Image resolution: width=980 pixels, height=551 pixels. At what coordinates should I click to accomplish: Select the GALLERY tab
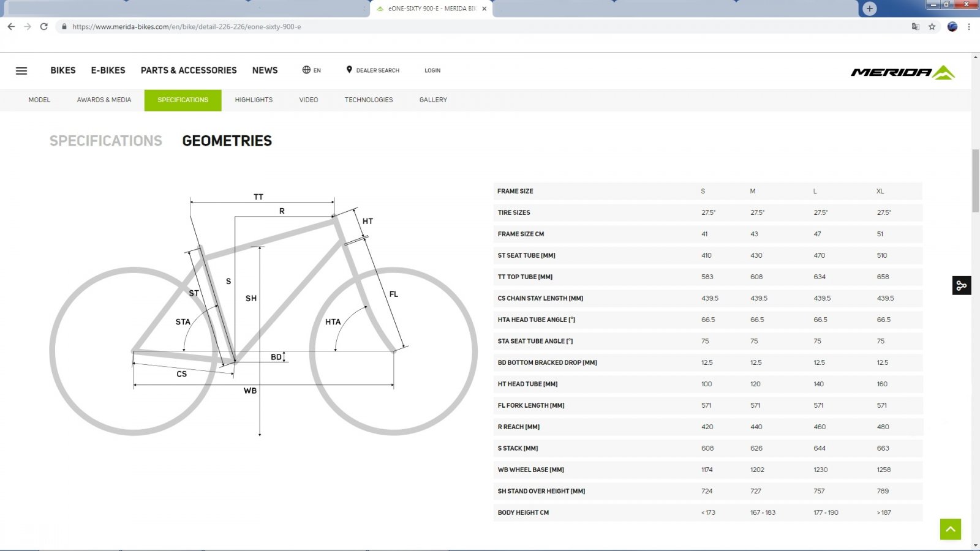click(x=433, y=100)
